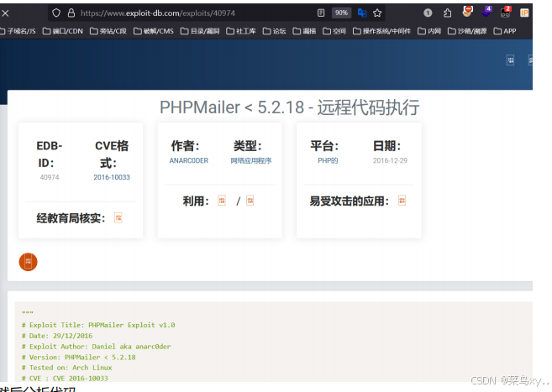Open author ANARC0DER profile link

tap(189, 160)
